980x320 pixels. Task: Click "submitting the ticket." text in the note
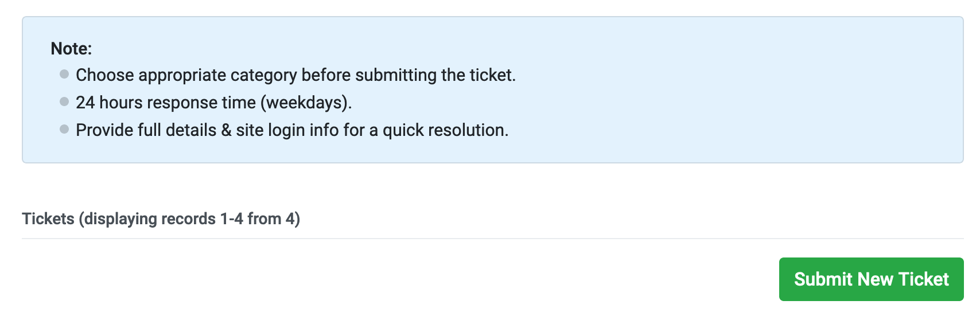tap(435, 75)
